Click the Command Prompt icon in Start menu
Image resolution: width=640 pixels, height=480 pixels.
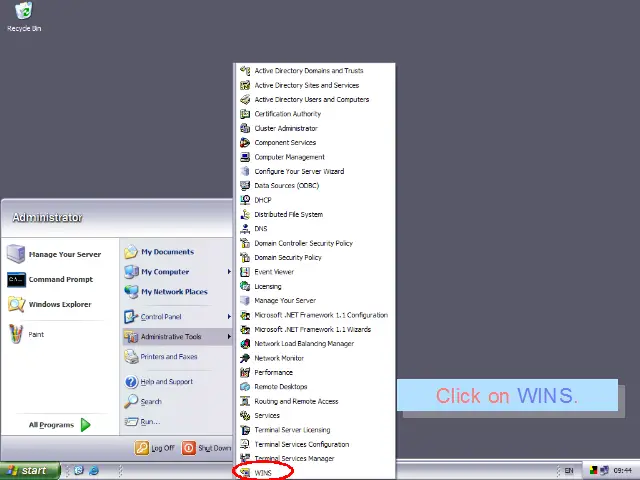(16, 280)
